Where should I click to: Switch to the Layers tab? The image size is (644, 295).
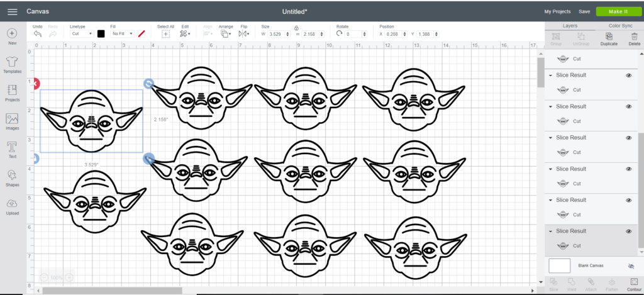[x=570, y=25]
